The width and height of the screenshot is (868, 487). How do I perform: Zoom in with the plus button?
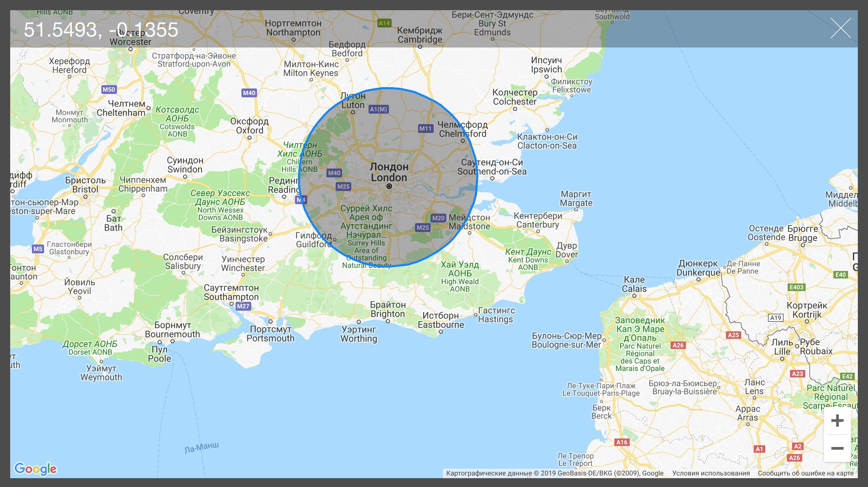pos(837,421)
